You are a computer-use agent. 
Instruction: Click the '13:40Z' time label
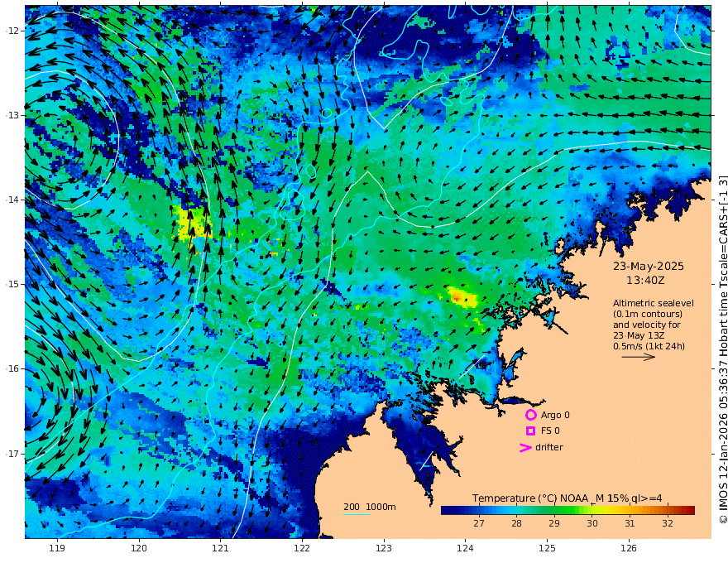point(645,281)
